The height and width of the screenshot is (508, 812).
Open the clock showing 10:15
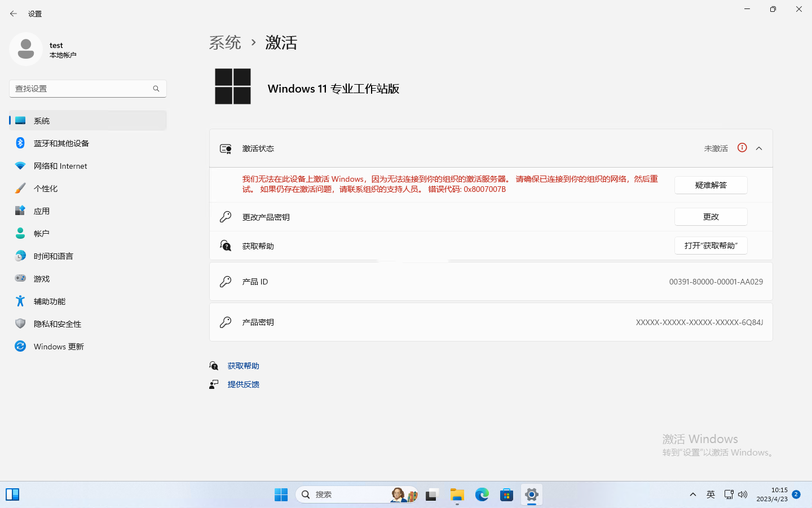[x=772, y=494]
